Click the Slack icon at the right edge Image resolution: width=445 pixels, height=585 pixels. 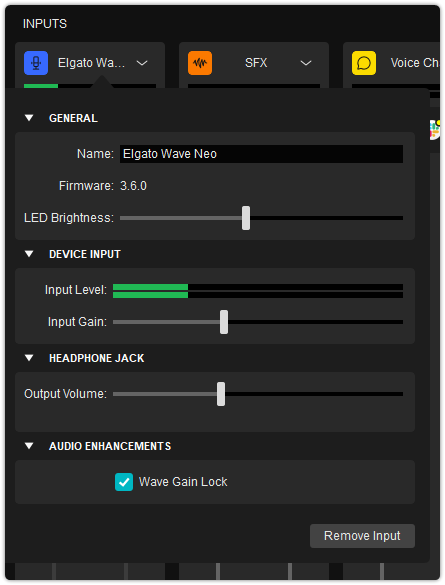435,130
